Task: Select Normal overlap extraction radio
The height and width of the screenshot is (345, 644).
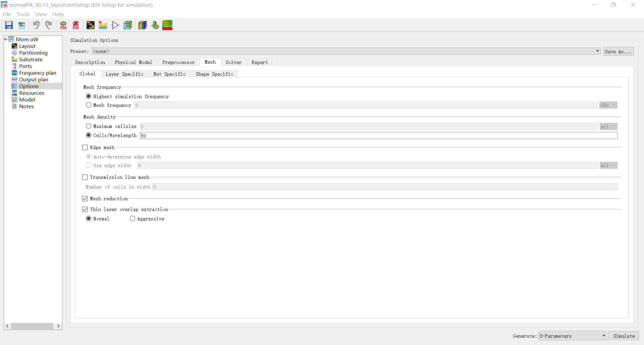Action: click(89, 218)
